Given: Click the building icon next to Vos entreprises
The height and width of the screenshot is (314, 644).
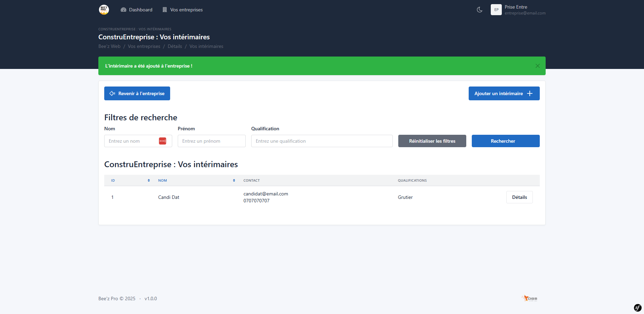Looking at the screenshot, I should coord(164,10).
